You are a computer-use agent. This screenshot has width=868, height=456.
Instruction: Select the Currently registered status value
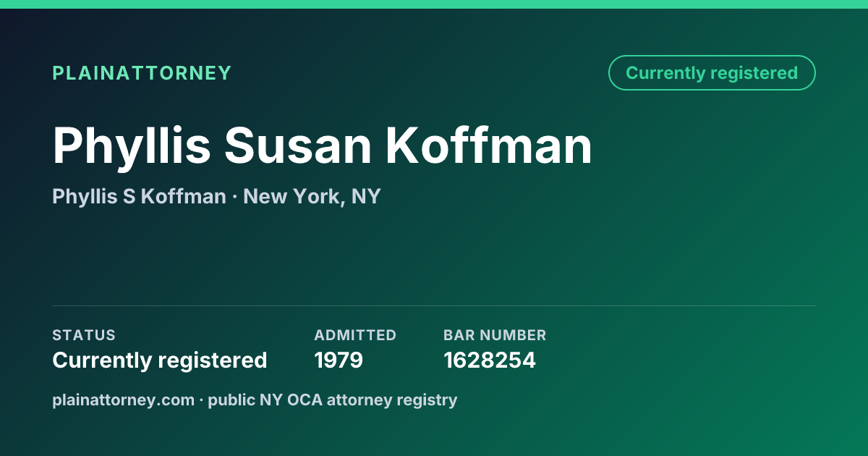(160, 360)
